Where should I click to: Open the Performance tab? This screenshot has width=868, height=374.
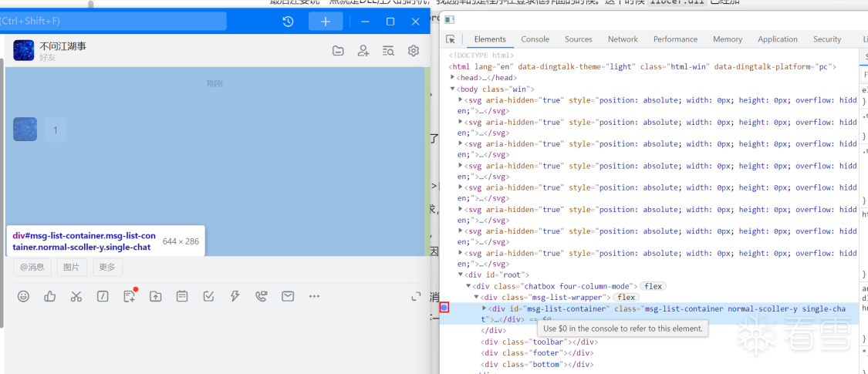(x=675, y=39)
